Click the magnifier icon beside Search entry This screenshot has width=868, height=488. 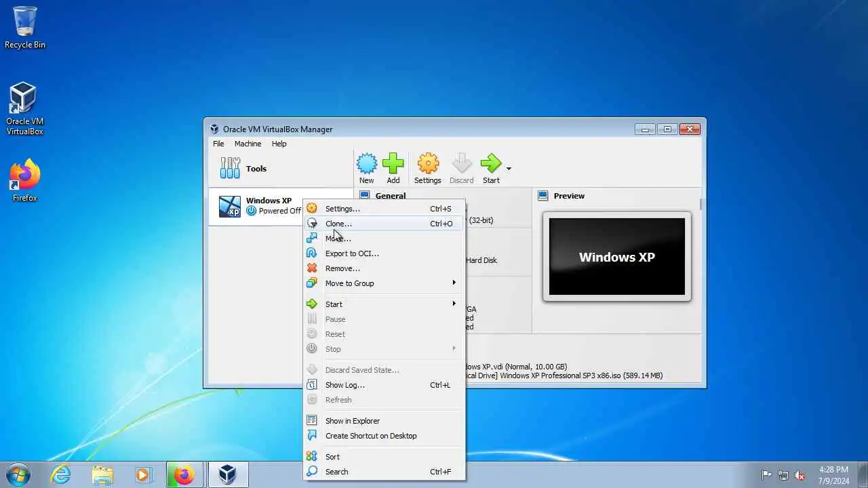[x=312, y=472]
